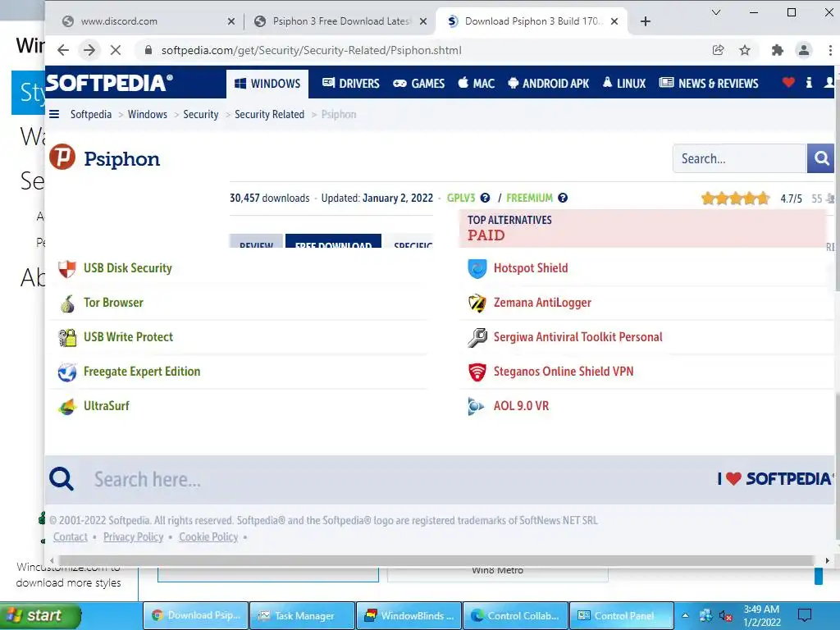Viewport: 840px width, 630px height.
Task: Click the Steganos Online Shield VPN icon
Action: 477,372
